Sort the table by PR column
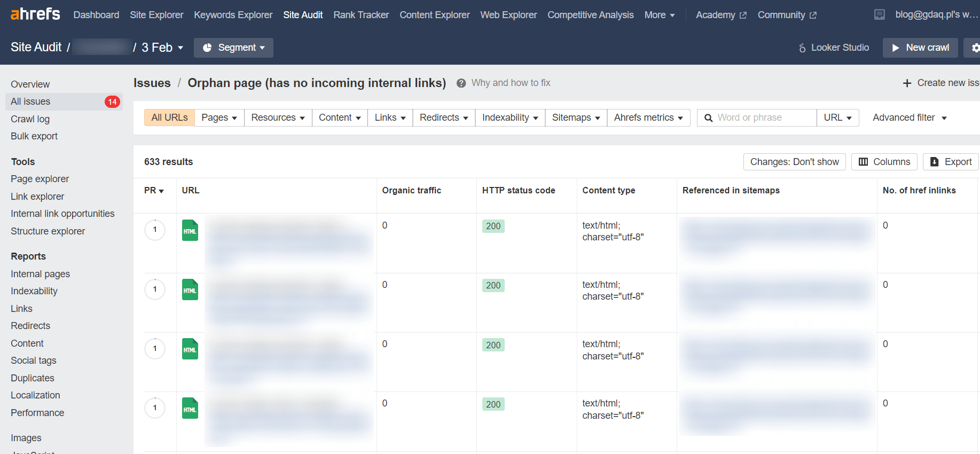This screenshot has width=980, height=454. tap(154, 191)
